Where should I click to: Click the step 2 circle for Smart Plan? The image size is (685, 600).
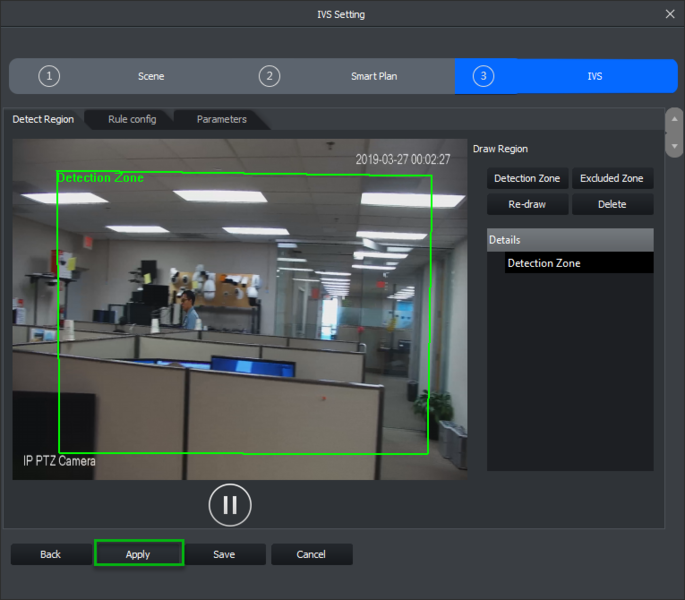pyautogui.click(x=269, y=76)
